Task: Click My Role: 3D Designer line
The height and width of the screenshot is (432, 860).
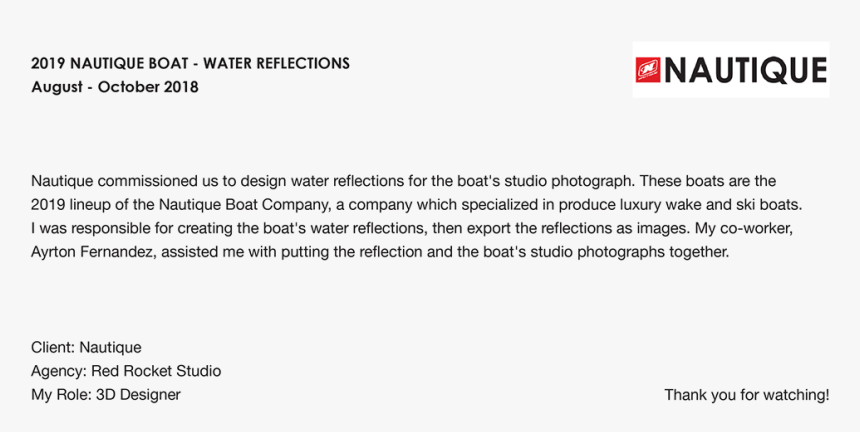Action: click(x=106, y=395)
